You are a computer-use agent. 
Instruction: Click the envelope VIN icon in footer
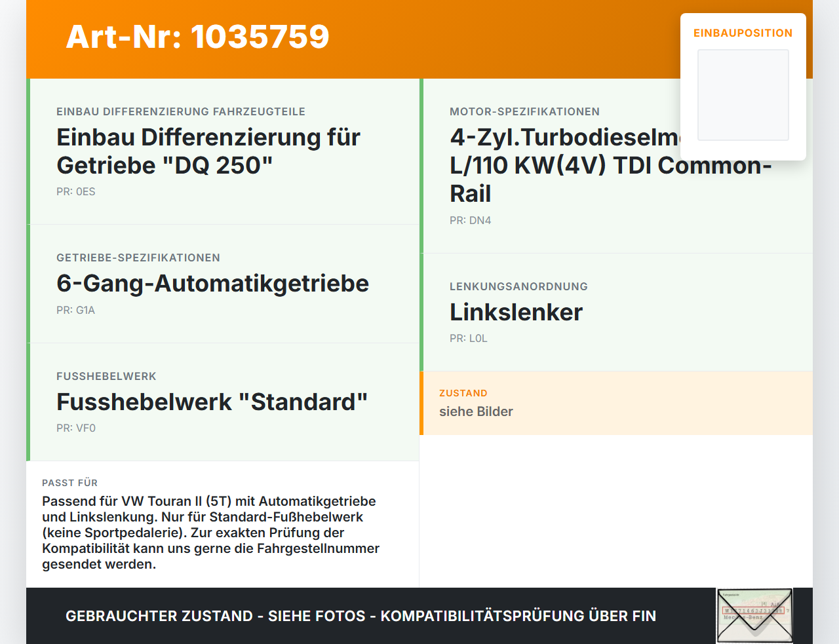[x=754, y=616]
